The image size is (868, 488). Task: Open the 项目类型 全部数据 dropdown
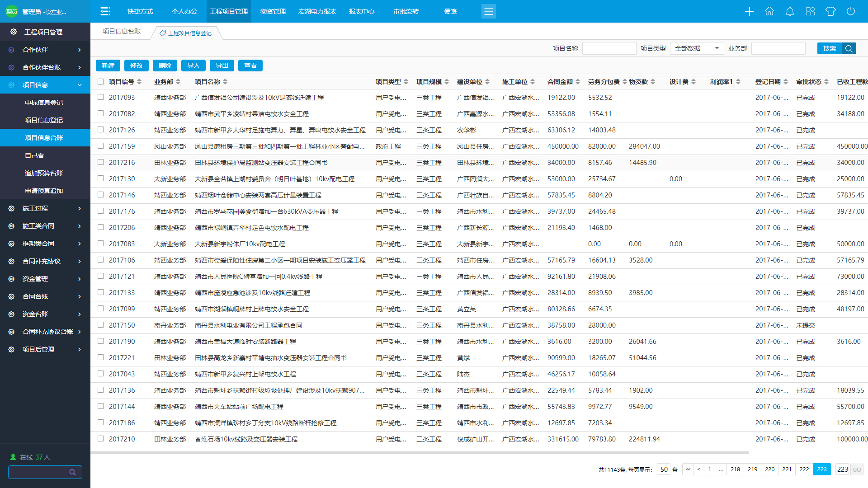pos(697,48)
